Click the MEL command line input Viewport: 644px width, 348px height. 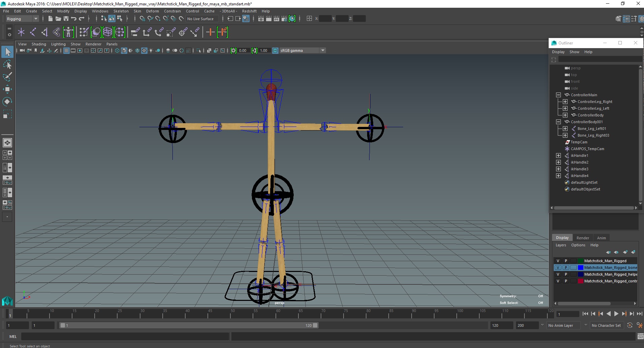tap(125, 337)
